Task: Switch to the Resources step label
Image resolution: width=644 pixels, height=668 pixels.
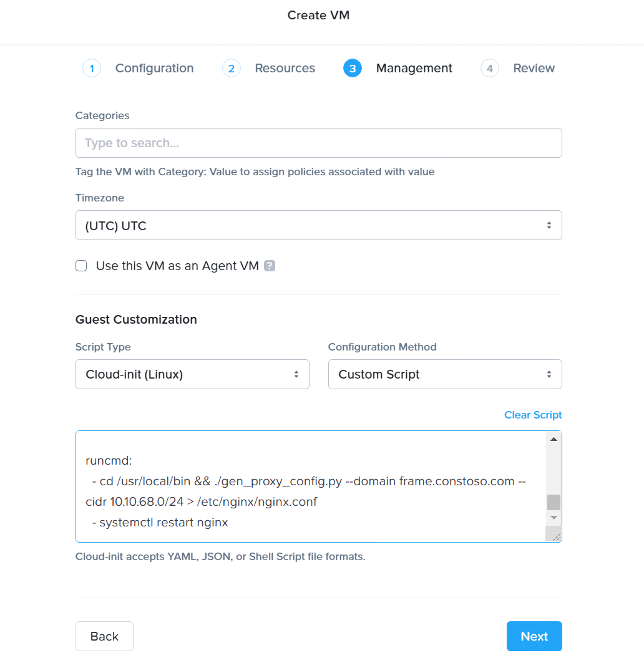Action: (x=285, y=69)
